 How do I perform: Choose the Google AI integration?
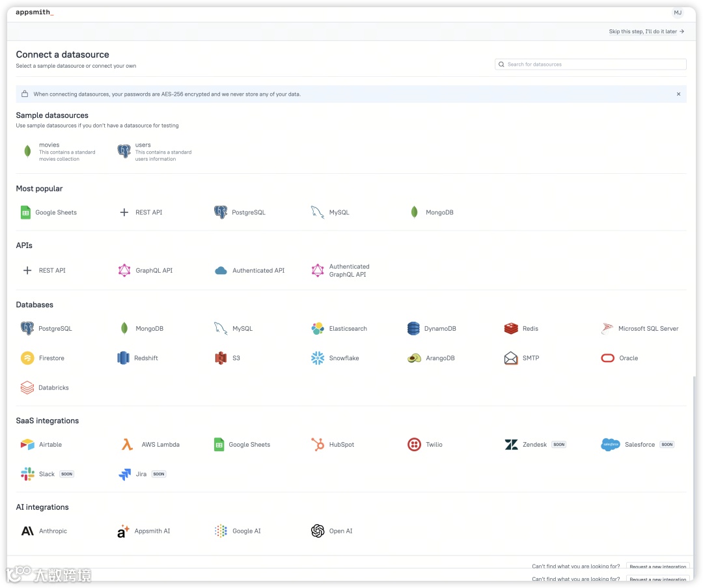coord(238,531)
